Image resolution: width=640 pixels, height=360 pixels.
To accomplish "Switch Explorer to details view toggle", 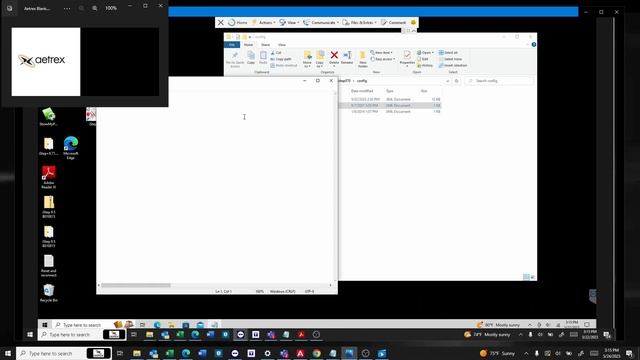I will click(x=526, y=277).
